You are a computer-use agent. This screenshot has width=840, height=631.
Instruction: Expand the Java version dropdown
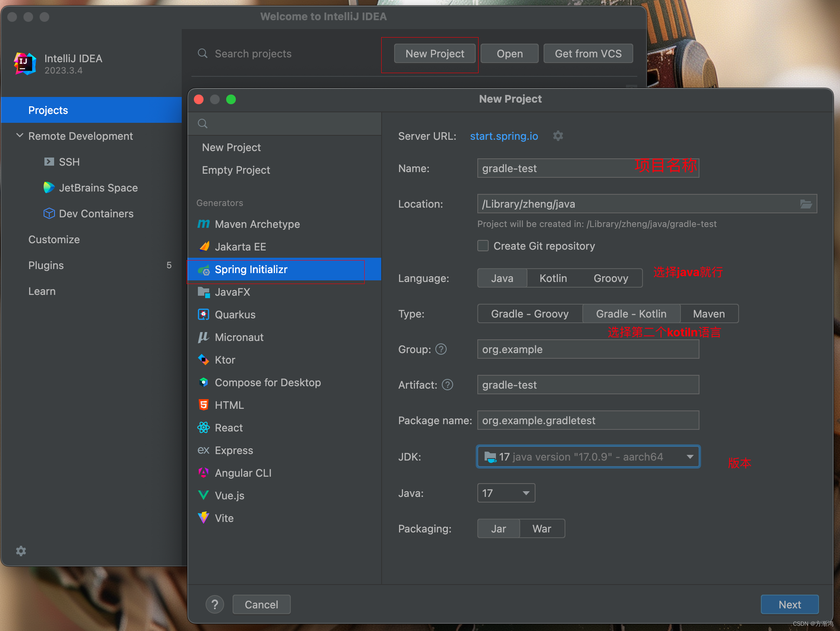click(x=525, y=493)
